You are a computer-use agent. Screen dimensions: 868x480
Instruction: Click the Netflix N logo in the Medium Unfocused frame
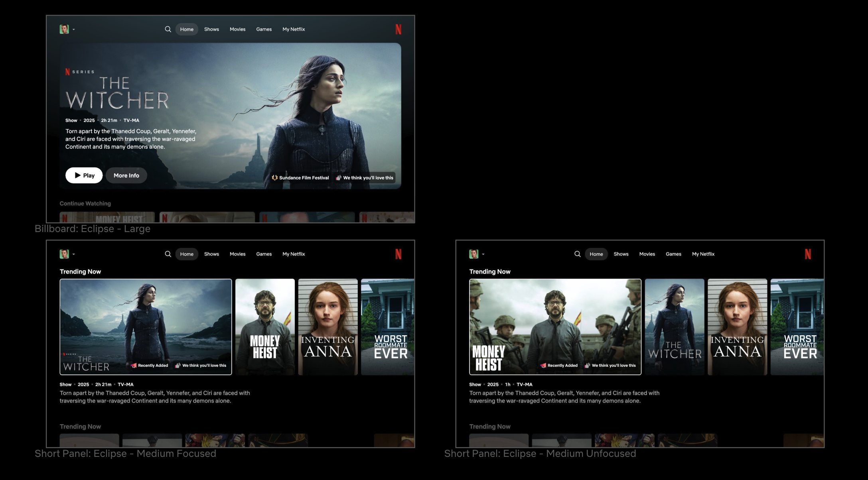[808, 254]
